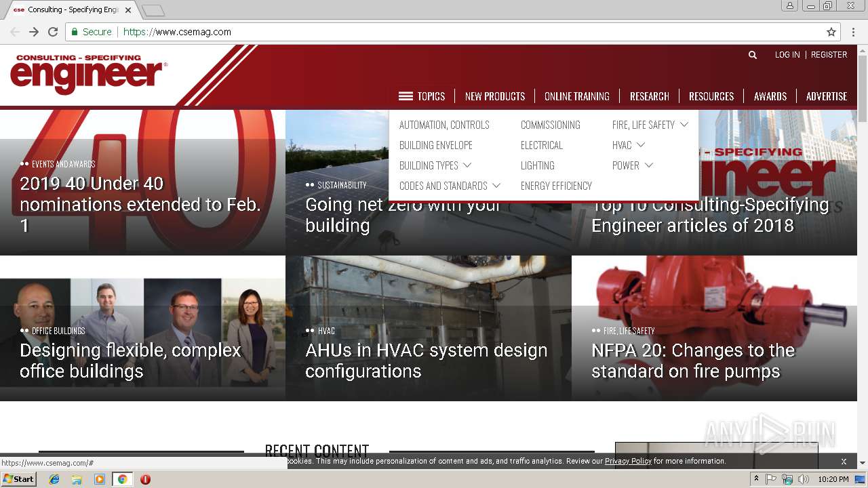Open the Chrome user profile icon
The width and height of the screenshot is (868, 488).
(790, 5)
